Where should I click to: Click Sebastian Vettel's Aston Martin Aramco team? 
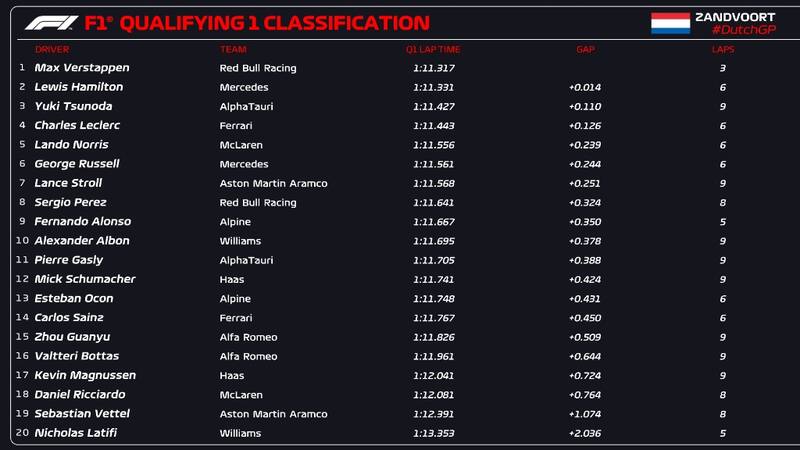273,414
